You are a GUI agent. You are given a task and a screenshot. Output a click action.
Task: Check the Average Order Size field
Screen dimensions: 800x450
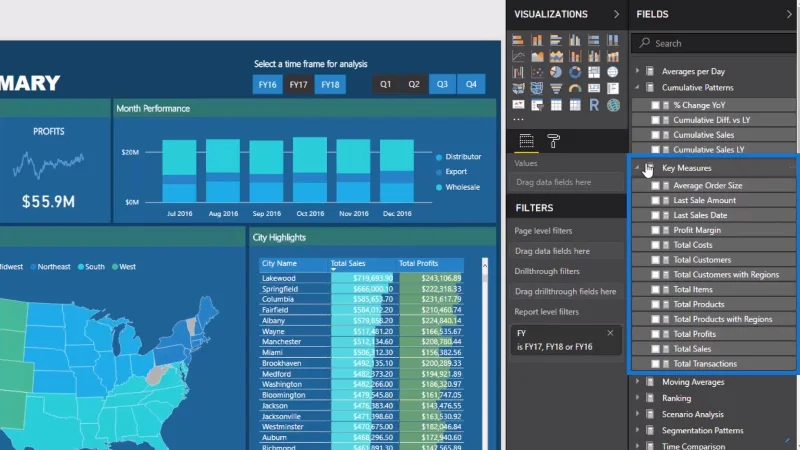[x=656, y=186]
